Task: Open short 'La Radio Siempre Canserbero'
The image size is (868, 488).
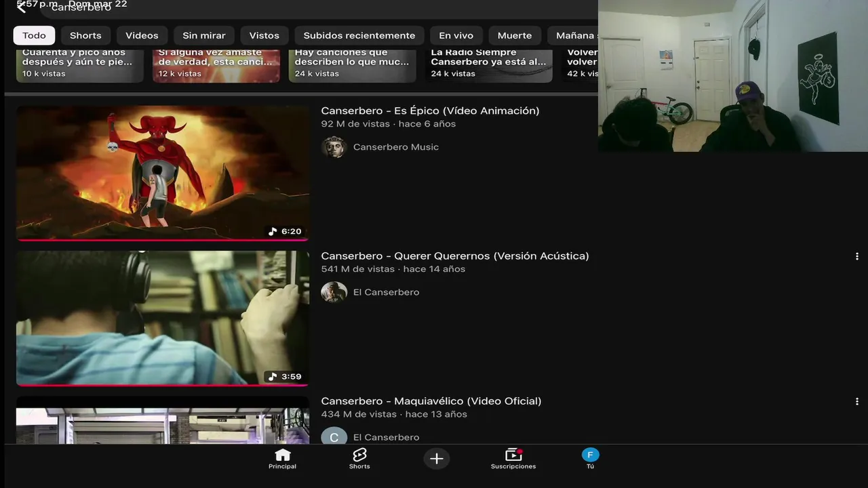Action: (x=489, y=65)
